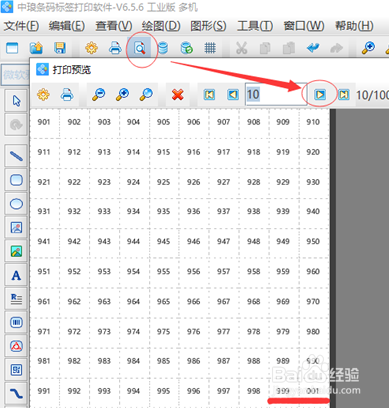
Task: Select the rounded rectangle tool
Action: pos(16,180)
